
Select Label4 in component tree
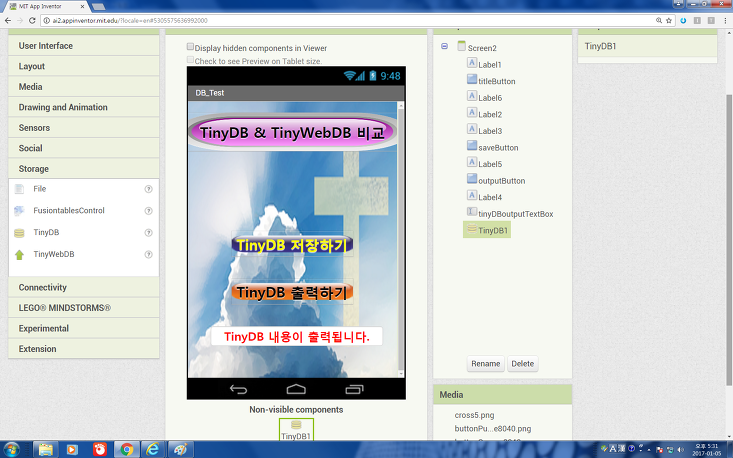(490, 197)
